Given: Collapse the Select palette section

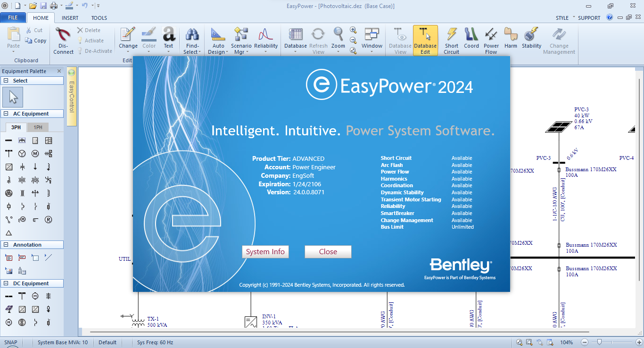Looking at the screenshot, I should [6, 81].
